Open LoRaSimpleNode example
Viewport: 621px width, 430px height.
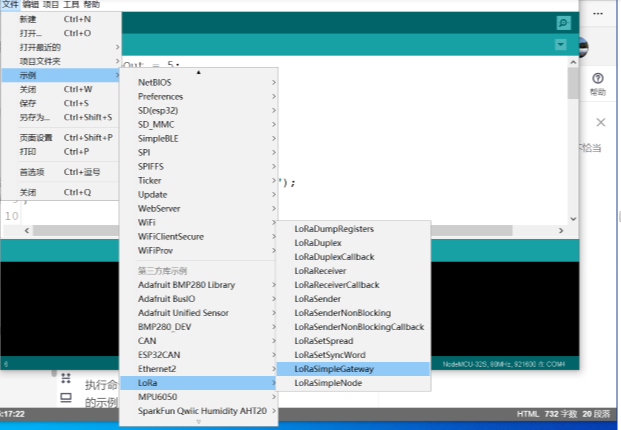353,383
